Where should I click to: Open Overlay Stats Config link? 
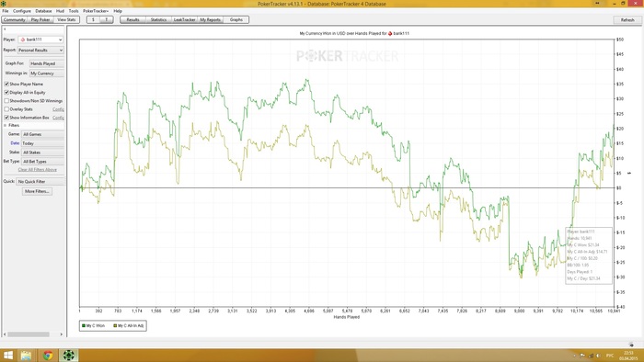tap(58, 109)
